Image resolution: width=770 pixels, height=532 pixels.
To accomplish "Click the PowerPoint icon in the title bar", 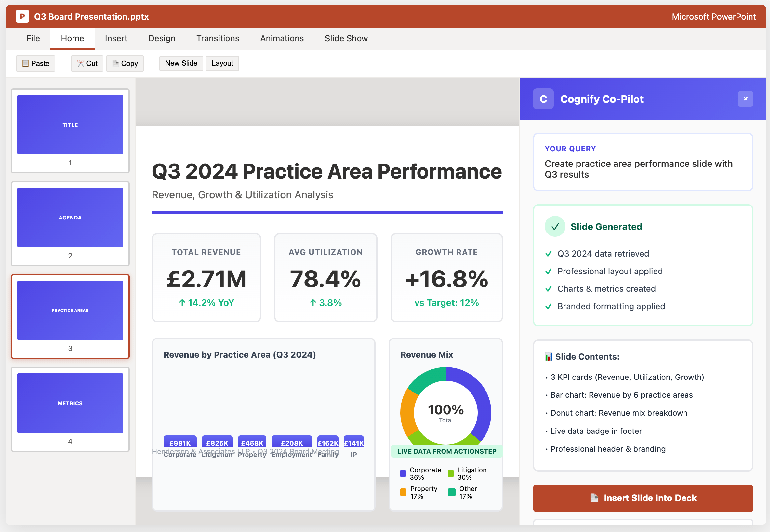I will [x=22, y=16].
